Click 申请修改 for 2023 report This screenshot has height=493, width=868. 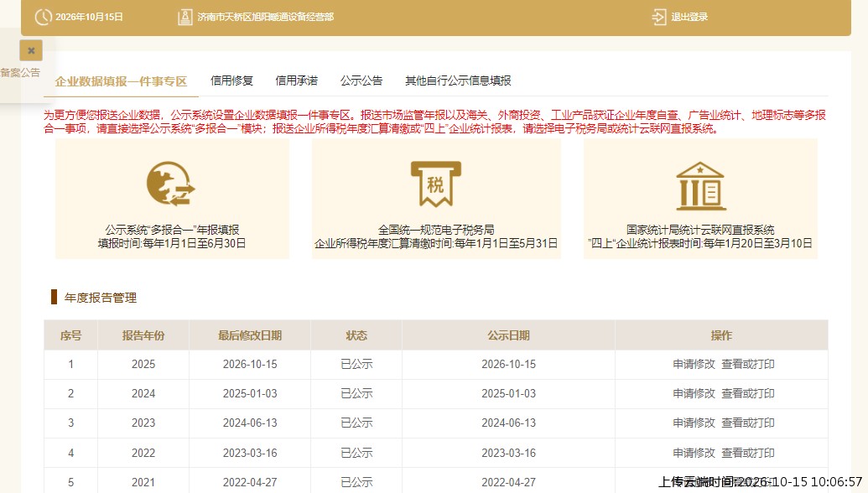click(694, 423)
